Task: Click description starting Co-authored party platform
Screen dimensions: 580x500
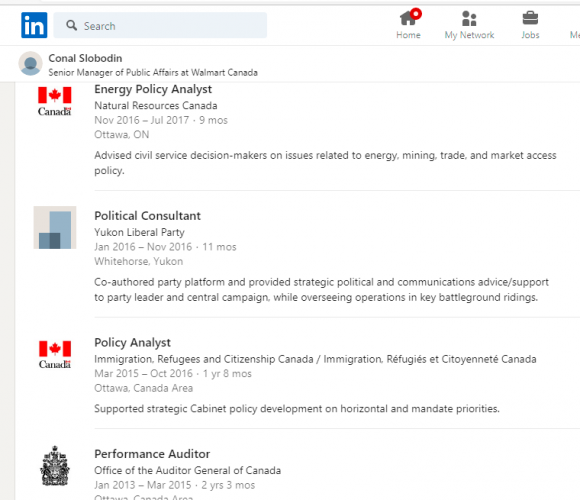Action: (x=321, y=290)
